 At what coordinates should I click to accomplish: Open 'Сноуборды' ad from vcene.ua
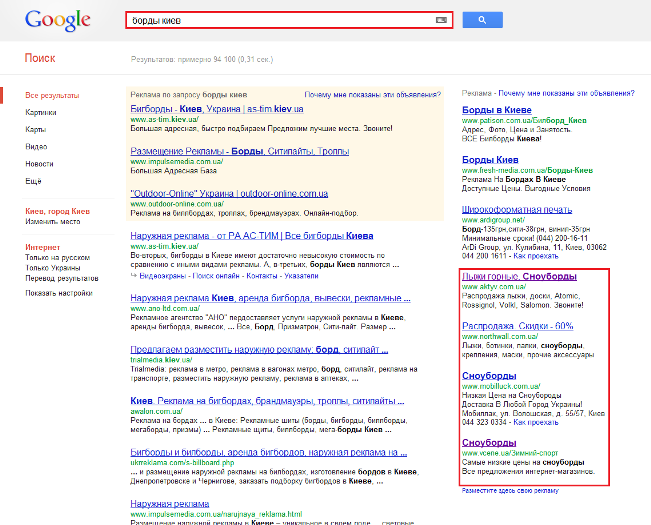[489, 443]
